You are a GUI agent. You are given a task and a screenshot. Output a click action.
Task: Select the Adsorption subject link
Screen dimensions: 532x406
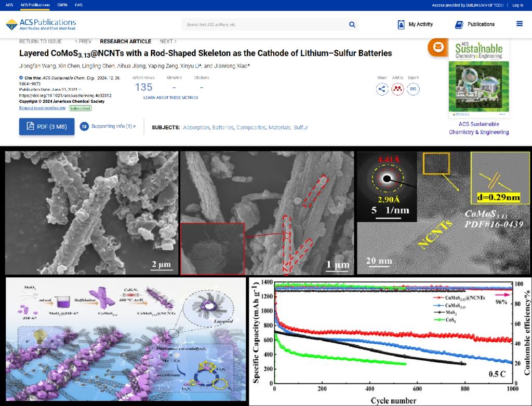(196, 127)
